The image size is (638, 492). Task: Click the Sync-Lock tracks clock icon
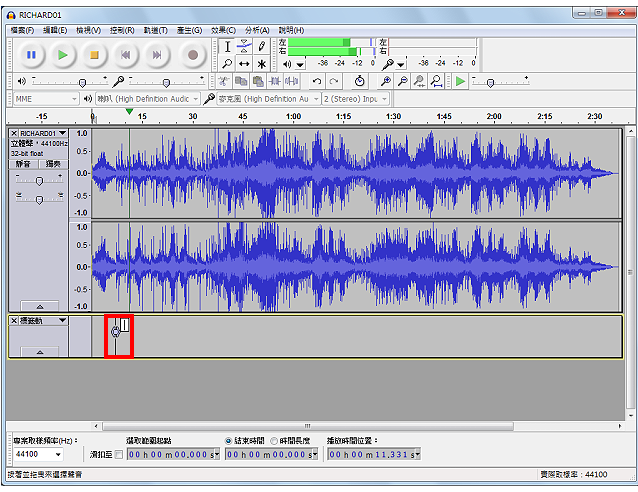coord(359,81)
